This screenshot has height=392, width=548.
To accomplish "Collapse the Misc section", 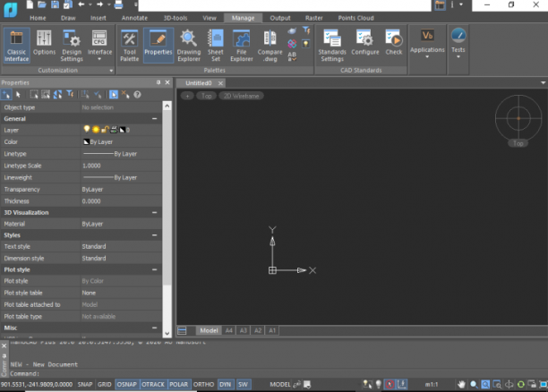I will coord(155,328).
